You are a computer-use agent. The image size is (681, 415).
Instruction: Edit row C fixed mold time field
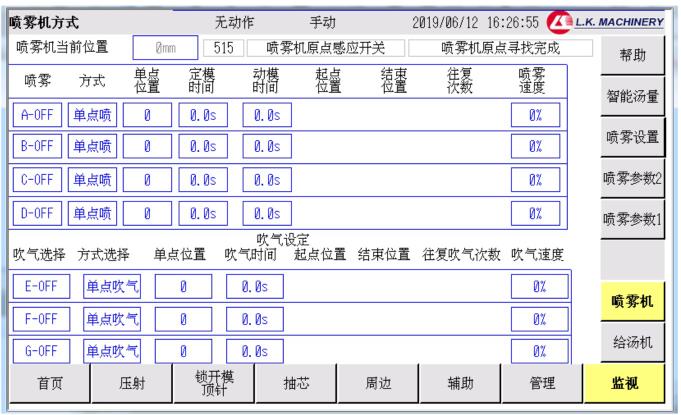203,180
